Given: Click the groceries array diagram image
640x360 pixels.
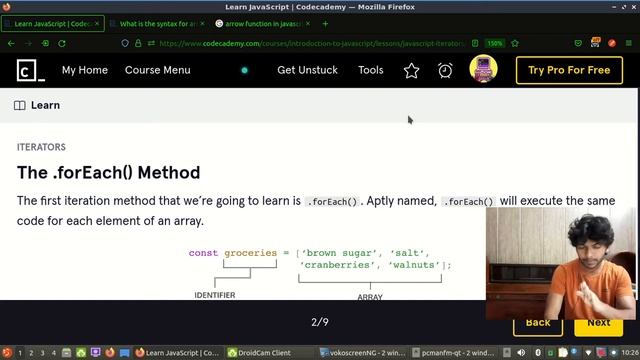Looking at the screenshot, I should [320, 274].
